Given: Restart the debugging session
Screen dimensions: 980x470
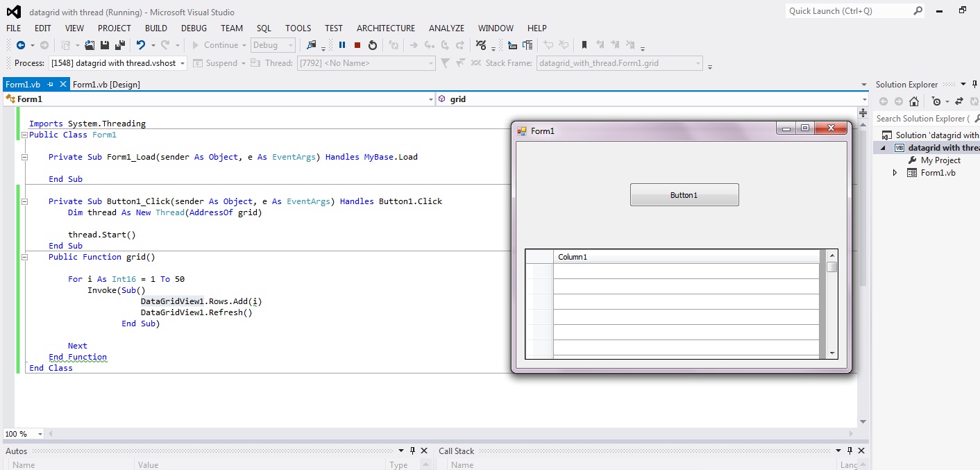Looking at the screenshot, I should pyautogui.click(x=373, y=45).
